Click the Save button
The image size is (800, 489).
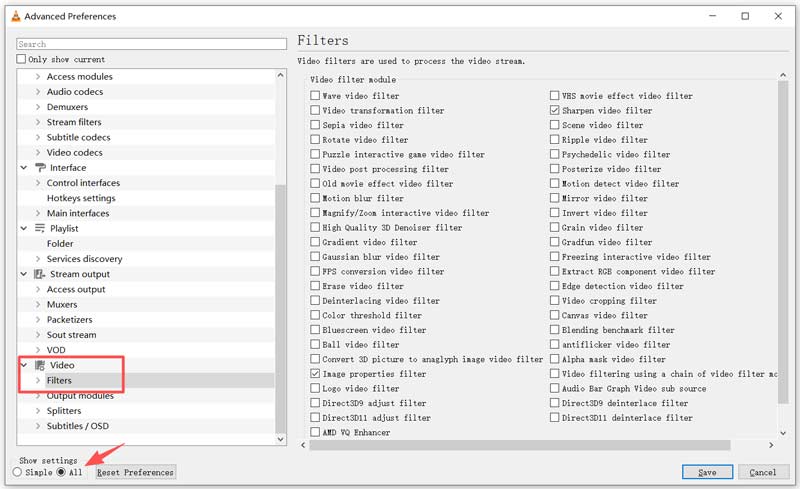tap(706, 472)
